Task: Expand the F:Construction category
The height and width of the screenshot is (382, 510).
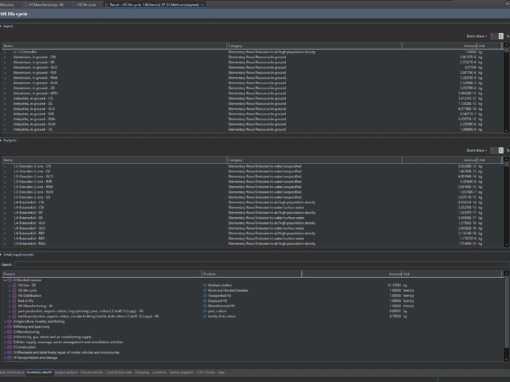Action: coord(5,347)
